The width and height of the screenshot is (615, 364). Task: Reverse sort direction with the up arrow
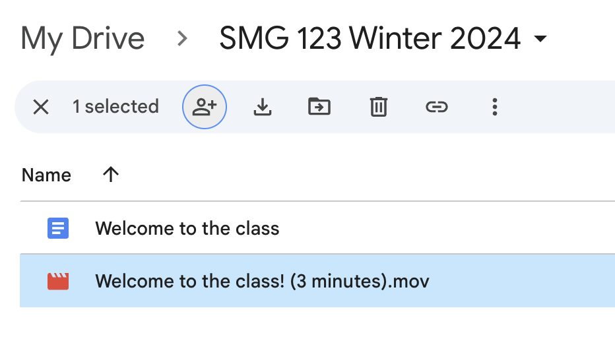pos(111,175)
